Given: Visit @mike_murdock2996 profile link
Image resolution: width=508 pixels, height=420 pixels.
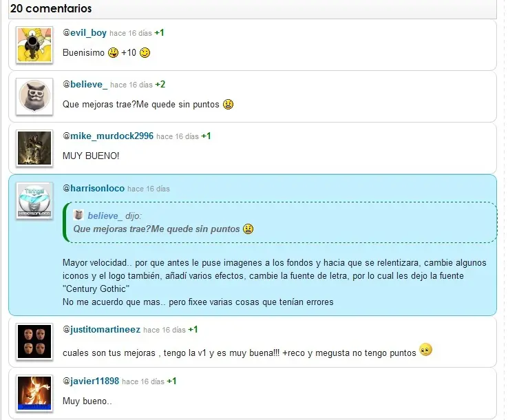Looking at the screenshot, I should (x=108, y=136).
